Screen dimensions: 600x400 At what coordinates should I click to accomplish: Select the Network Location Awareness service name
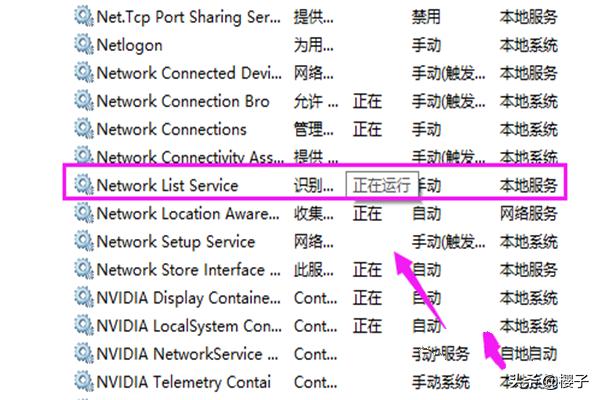coord(188,213)
